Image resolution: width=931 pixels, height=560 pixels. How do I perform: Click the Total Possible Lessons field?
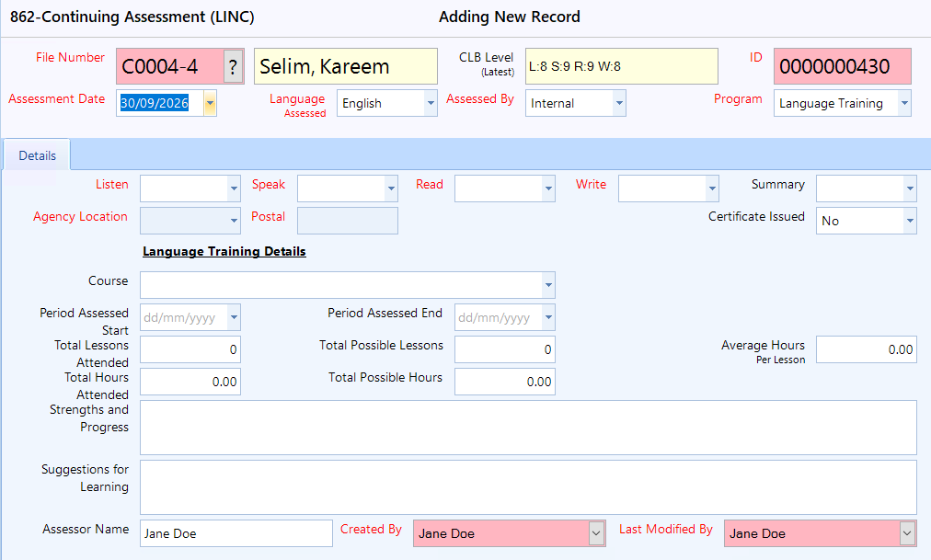click(505, 349)
